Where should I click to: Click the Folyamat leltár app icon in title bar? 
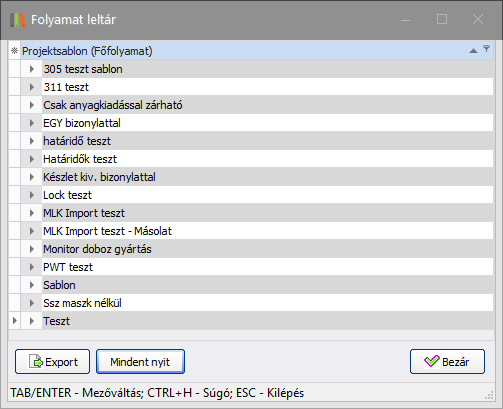18,20
